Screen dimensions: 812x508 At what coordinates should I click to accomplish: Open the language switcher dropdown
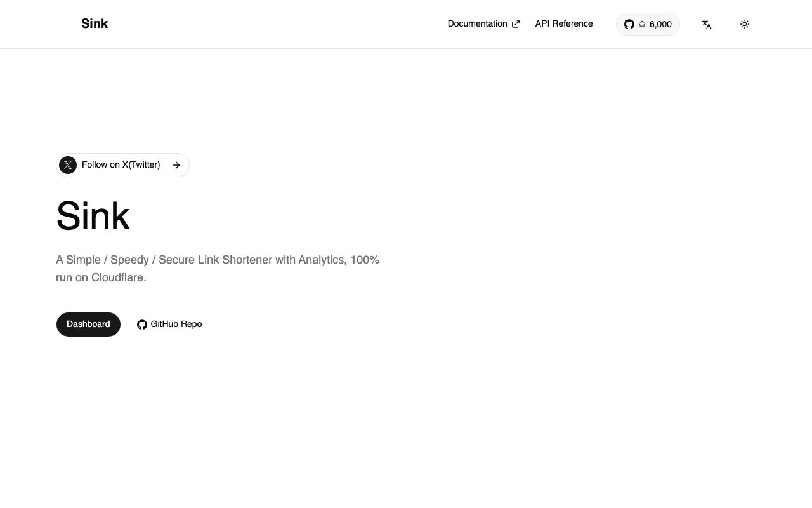pos(707,24)
